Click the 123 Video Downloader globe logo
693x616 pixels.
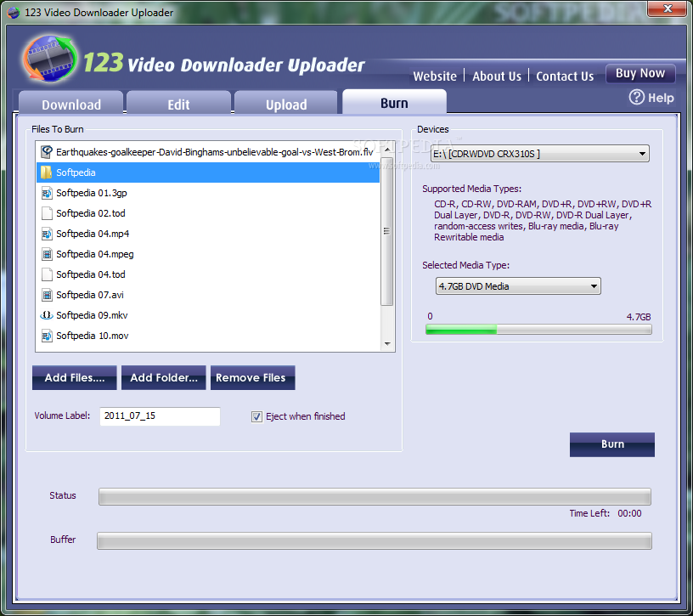[50, 59]
